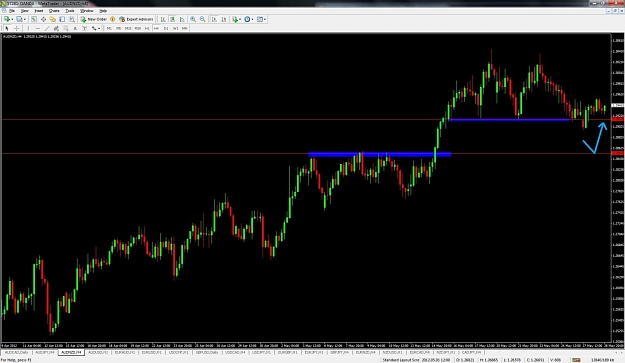625x363 pixels.
Task: Switch chart to Bar Chart style
Action: tap(163, 19)
